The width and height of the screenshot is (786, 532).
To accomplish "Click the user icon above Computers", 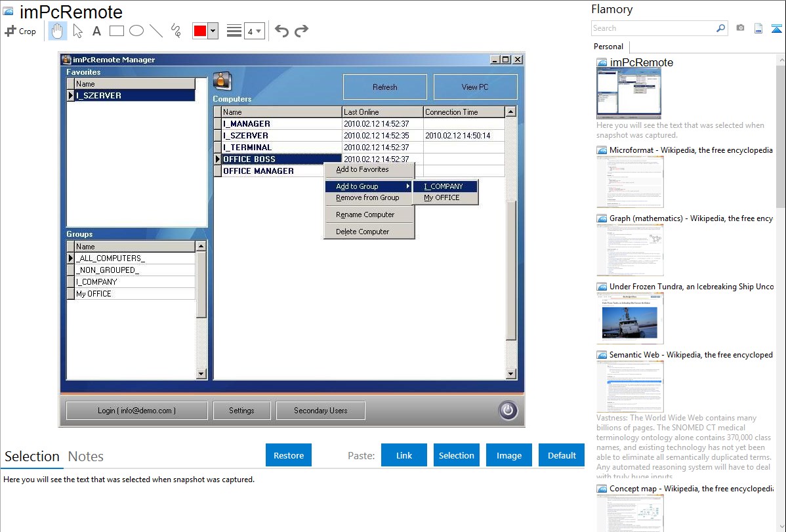I will [222, 81].
